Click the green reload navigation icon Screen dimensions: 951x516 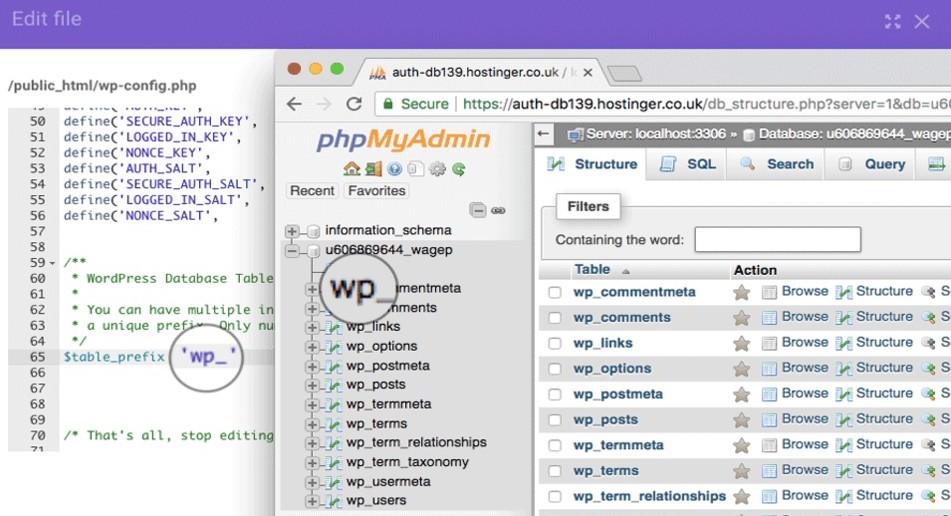click(458, 169)
